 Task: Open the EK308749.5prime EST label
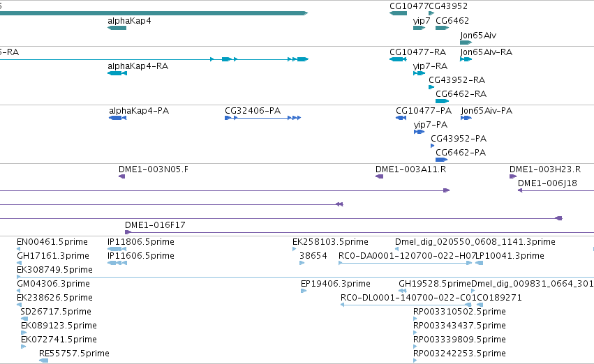click(54, 270)
